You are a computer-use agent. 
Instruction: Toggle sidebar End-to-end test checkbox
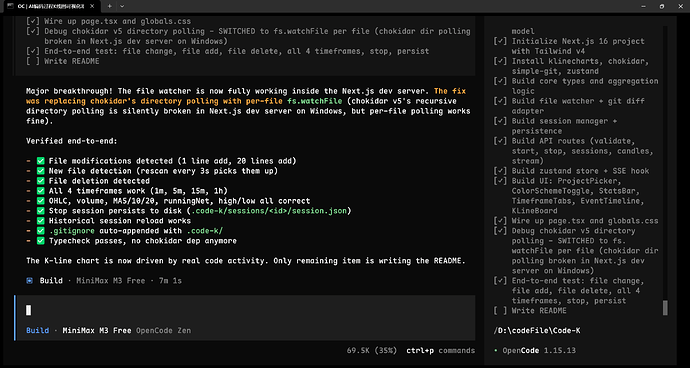tap(500, 281)
